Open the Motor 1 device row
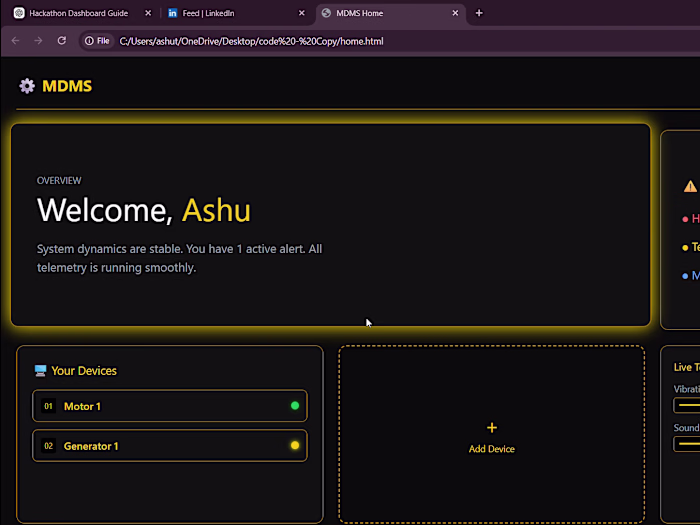This screenshot has width=700, height=525. click(170, 406)
